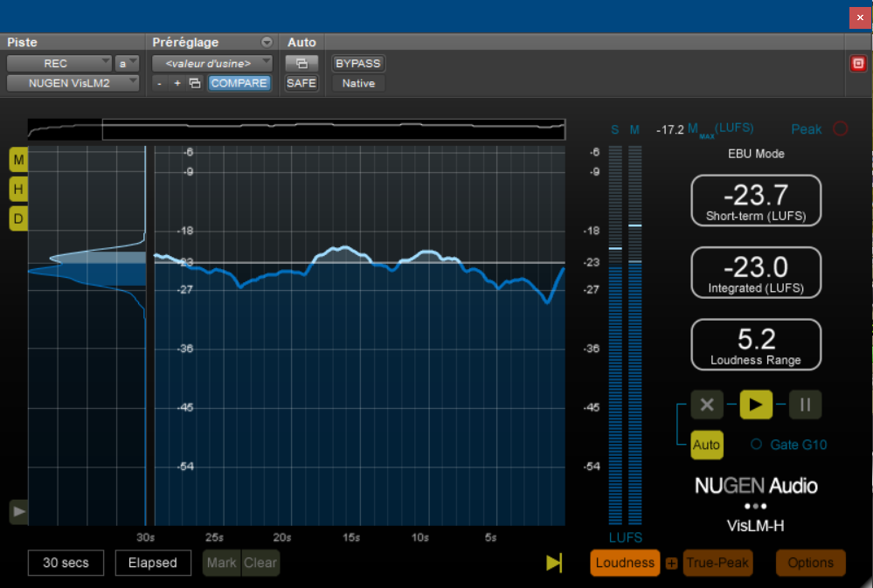Viewport: 873px width, 588px height.
Task: Enable automation SAFE mode
Action: point(301,83)
